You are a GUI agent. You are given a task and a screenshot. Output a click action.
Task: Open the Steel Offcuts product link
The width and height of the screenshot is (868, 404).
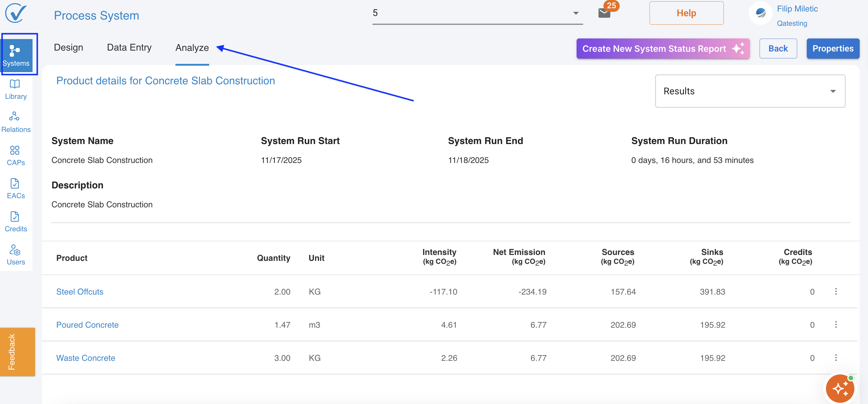click(80, 292)
